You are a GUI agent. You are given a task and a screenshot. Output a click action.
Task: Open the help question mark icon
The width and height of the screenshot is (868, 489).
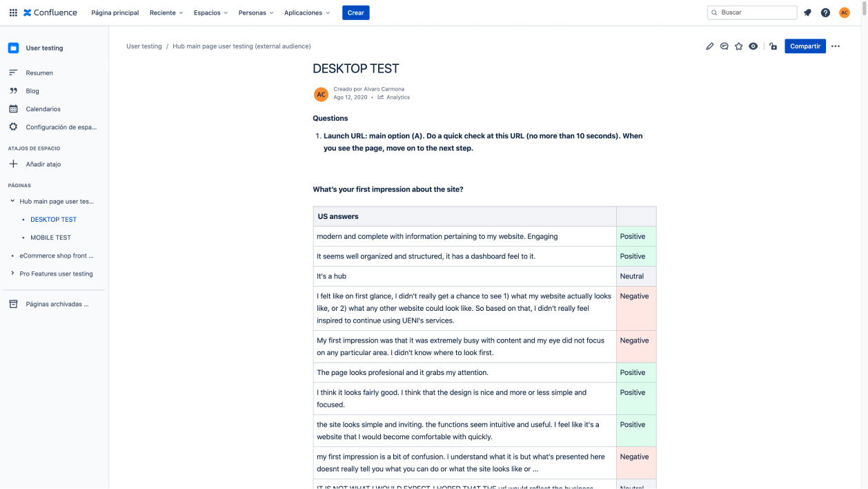pyautogui.click(x=825, y=12)
